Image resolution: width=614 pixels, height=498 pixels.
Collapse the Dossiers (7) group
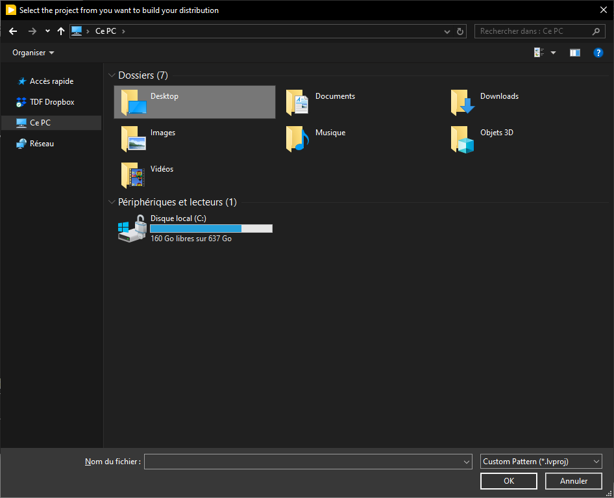tap(112, 75)
